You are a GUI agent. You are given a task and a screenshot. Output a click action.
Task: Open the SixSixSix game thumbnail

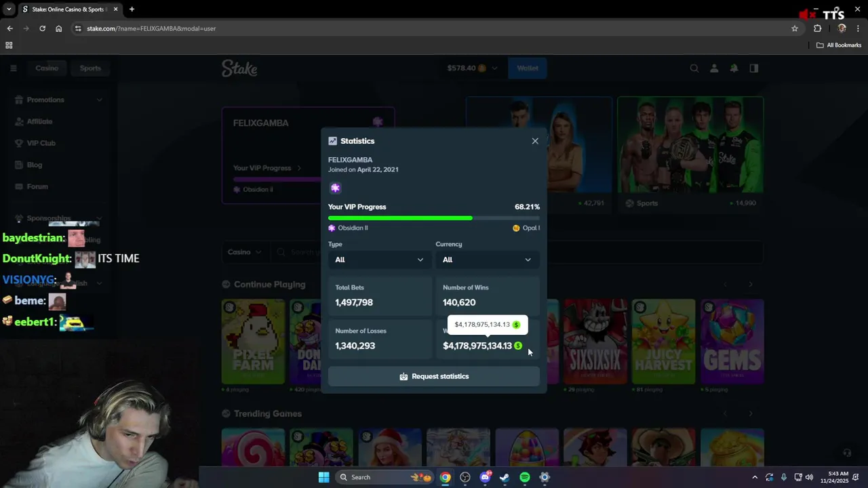point(595,341)
